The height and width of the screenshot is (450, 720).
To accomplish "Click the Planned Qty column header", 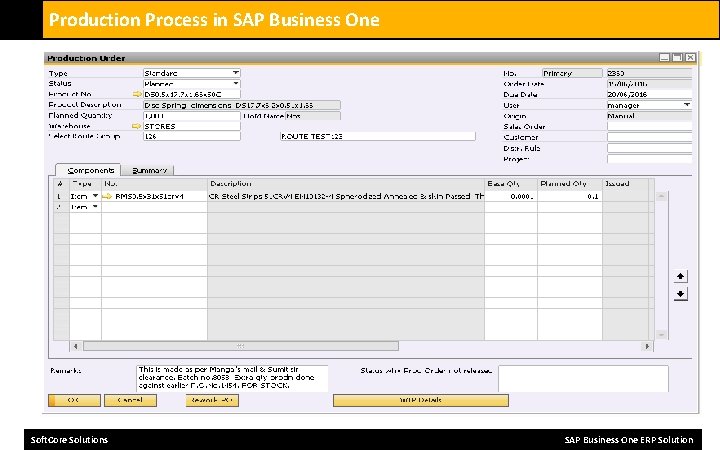I will 570,184.
